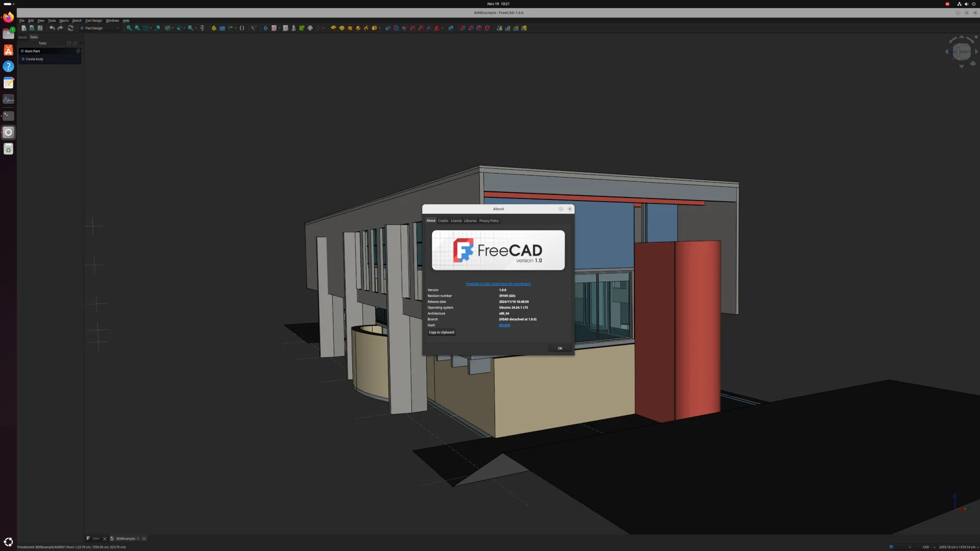Click the Fillet tool icon
The image size is (980, 551).
click(462, 28)
